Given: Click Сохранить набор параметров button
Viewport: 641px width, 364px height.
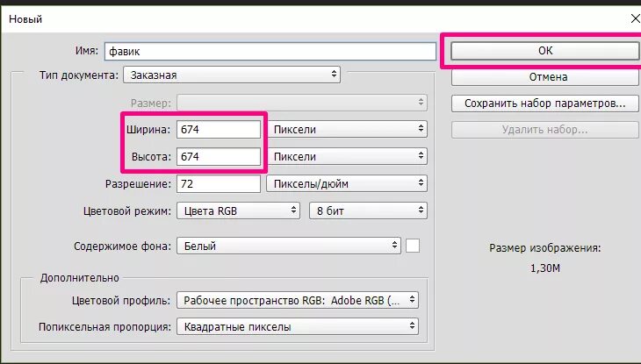Looking at the screenshot, I should 545,103.
